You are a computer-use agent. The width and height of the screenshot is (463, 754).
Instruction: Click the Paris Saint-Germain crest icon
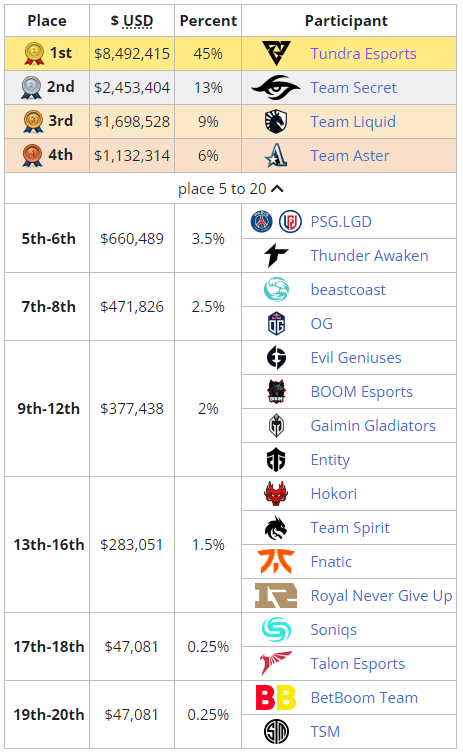tap(262, 222)
